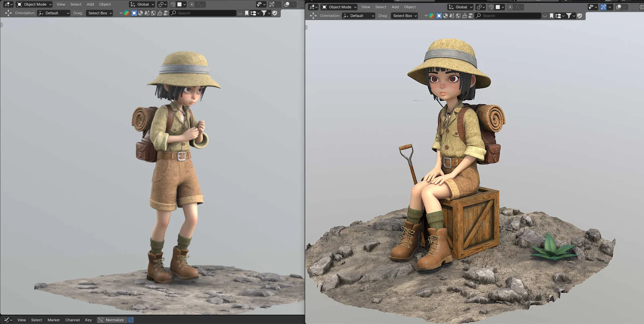
Task: Open Object menu in right viewport header
Action: 410,7
